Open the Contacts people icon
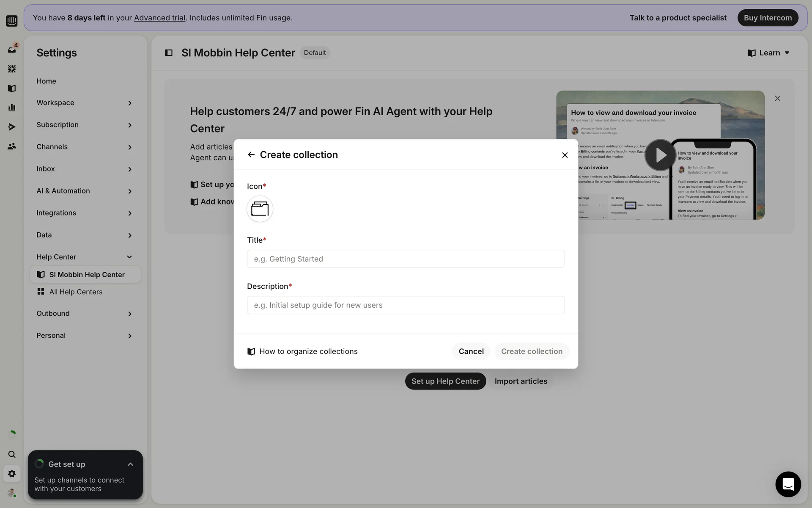812x508 pixels. [x=12, y=146]
